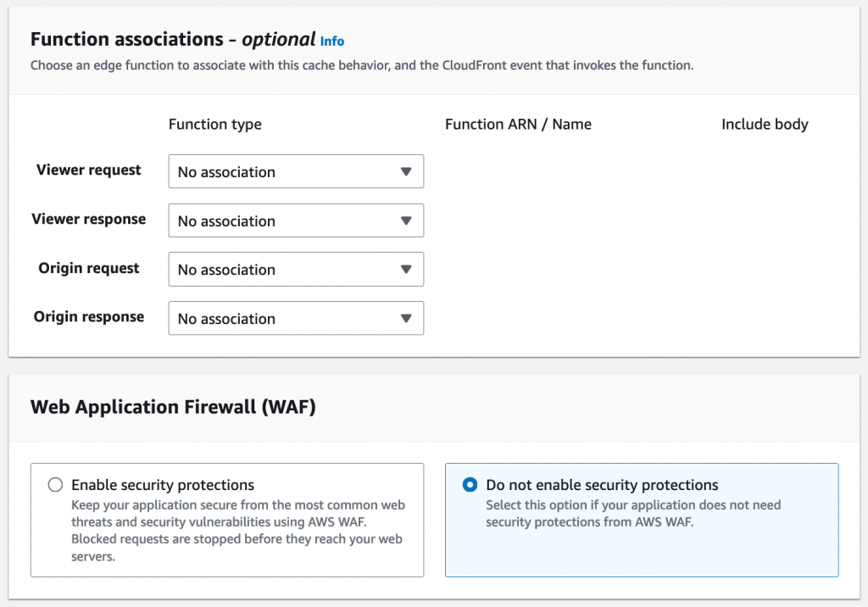Click the arrow icon in the Viewer request dropdown
This screenshot has width=868, height=607.
point(406,171)
